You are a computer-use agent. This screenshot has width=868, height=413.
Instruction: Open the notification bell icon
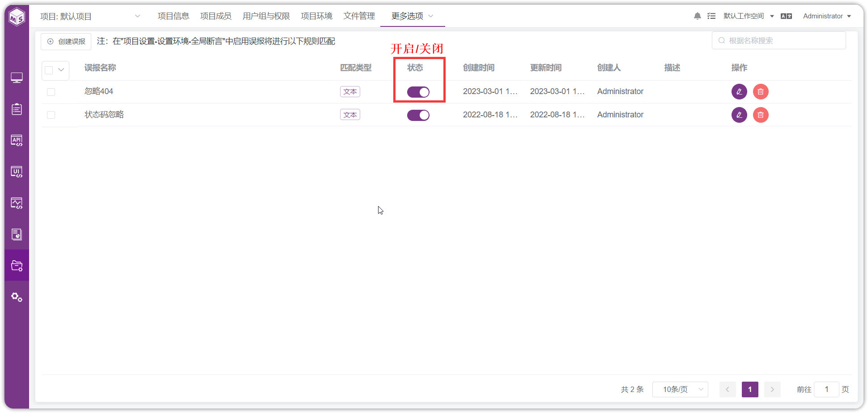pos(697,16)
